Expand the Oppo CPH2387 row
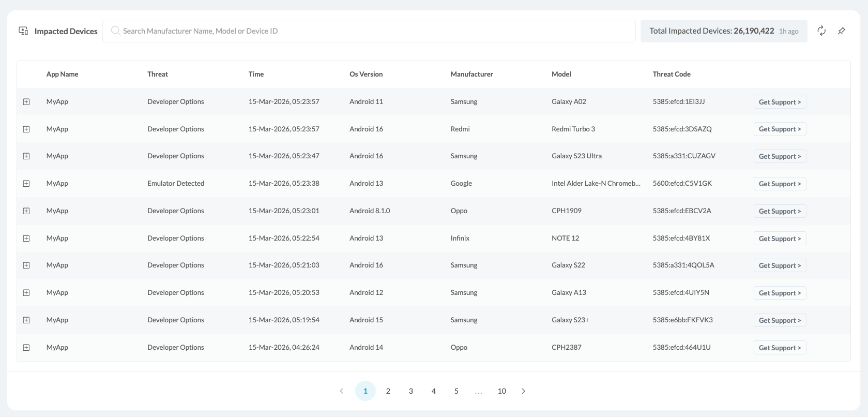The width and height of the screenshot is (868, 417). (26, 348)
